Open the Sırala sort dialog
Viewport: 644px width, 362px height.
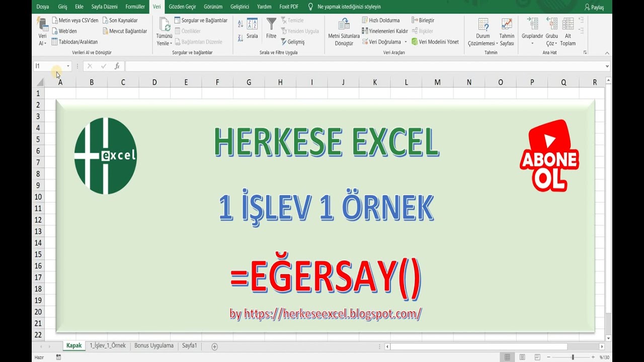[252, 29]
